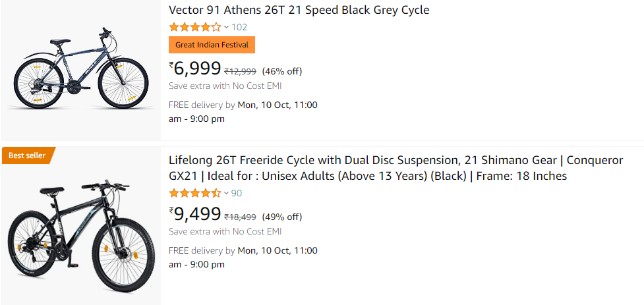Click the 46% off discount text

282,71
